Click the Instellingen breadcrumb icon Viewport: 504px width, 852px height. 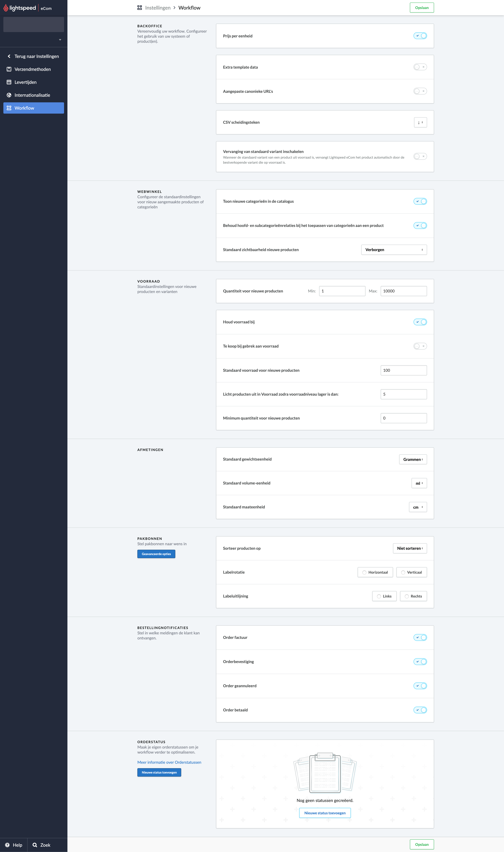[x=140, y=7]
